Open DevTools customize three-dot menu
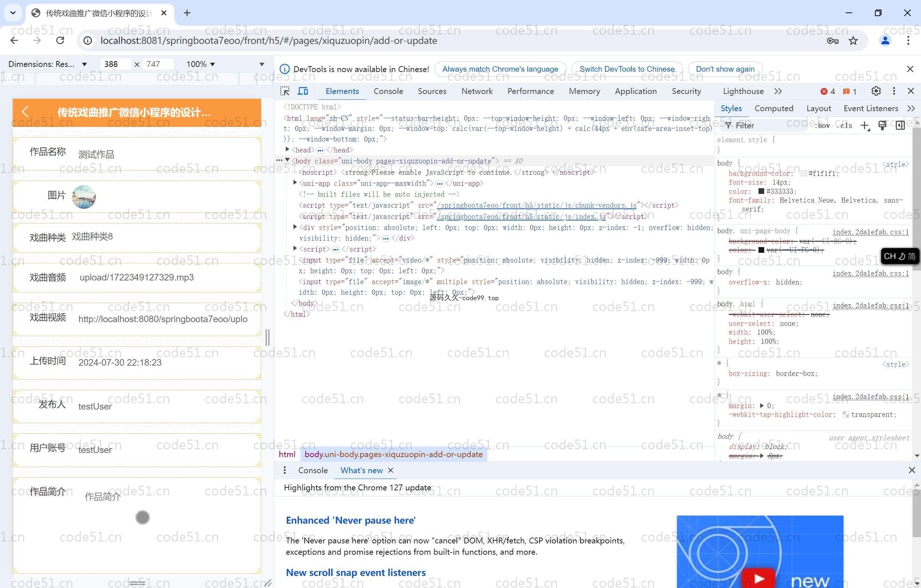This screenshot has height=588, width=921. point(894,91)
